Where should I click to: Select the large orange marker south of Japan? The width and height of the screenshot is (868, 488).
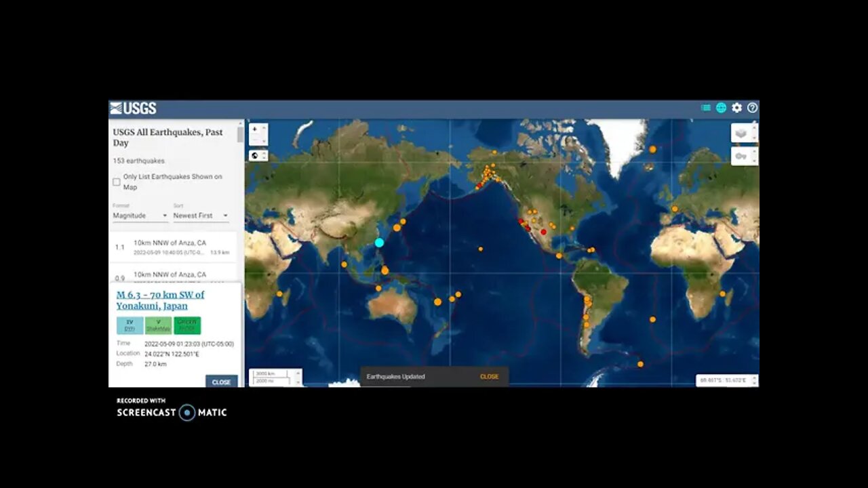397,228
